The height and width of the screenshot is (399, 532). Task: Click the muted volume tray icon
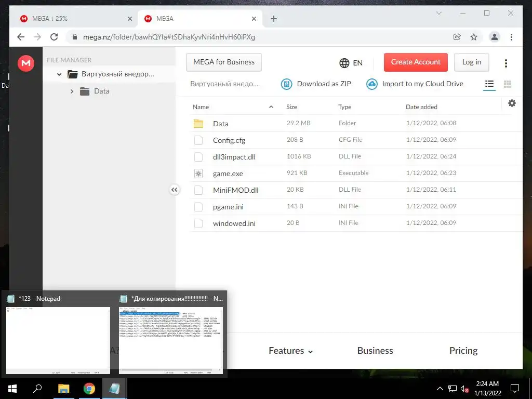pyautogui.click(x=464, y=389)
